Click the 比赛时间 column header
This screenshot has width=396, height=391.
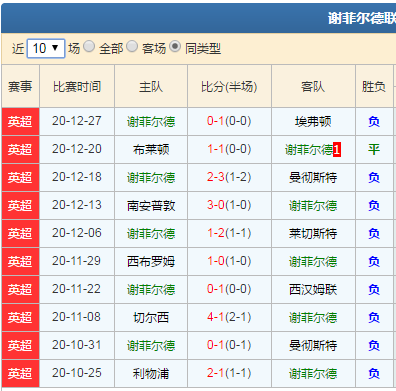pos(77,87)
